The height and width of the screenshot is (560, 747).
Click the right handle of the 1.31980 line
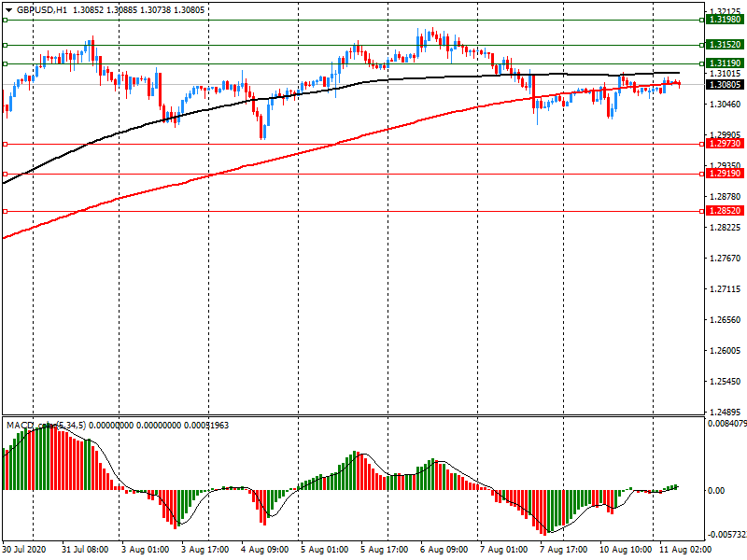pos(702,20)
